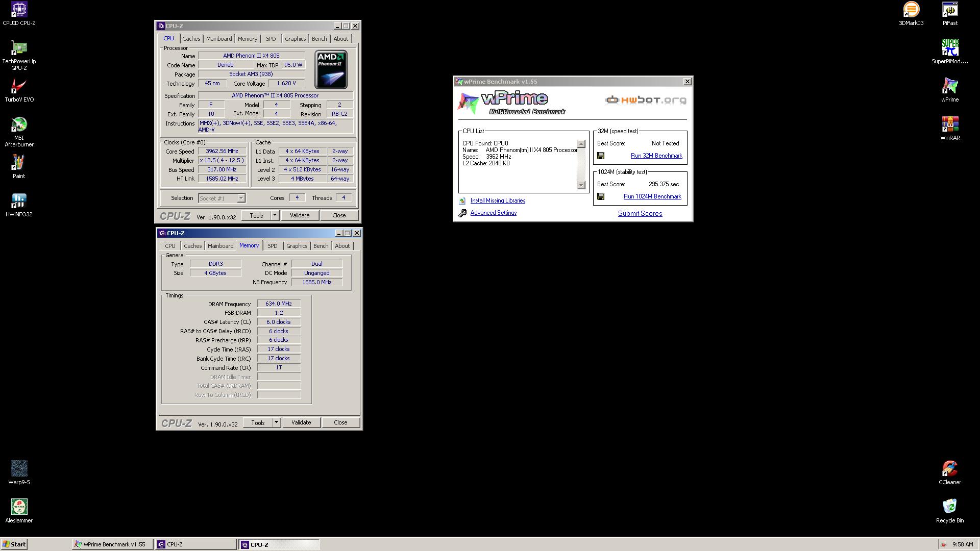
Task: Switch to CPU tab in bottom CPU-Z
Action: point(170,246)
